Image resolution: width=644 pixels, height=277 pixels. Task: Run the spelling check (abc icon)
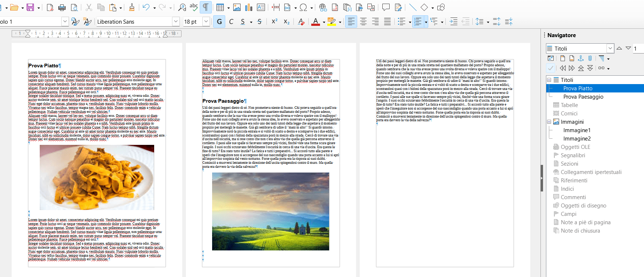coord(194,7)
